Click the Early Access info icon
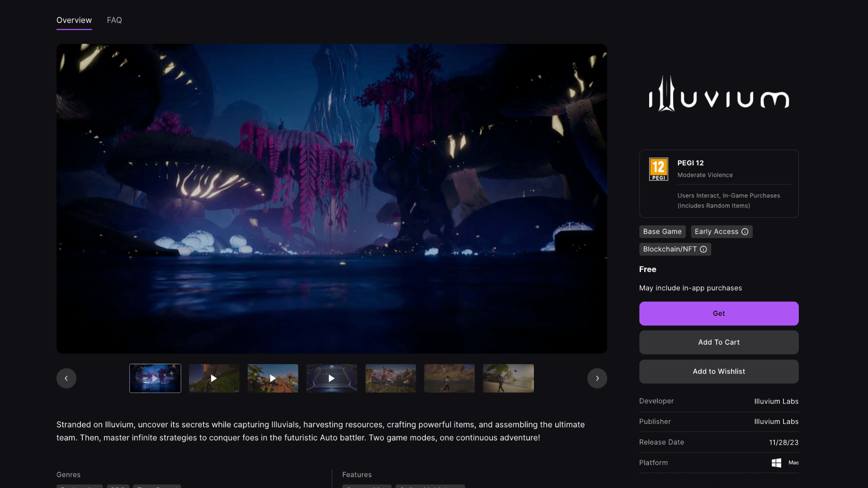The image size is (868, 488). pyautogui.click(x=745, y=232)
